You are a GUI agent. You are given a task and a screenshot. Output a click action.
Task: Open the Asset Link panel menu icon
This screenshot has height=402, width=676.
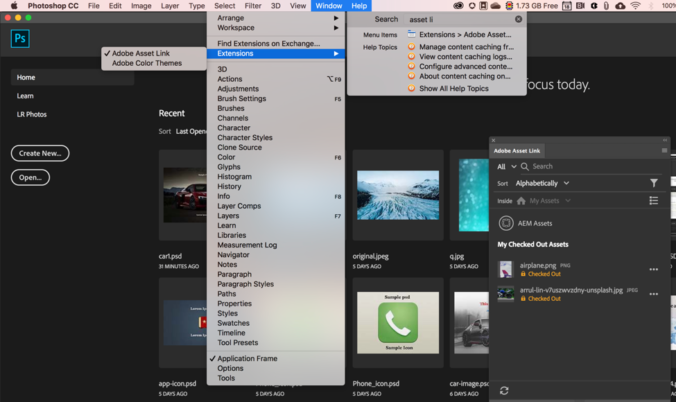664,151
